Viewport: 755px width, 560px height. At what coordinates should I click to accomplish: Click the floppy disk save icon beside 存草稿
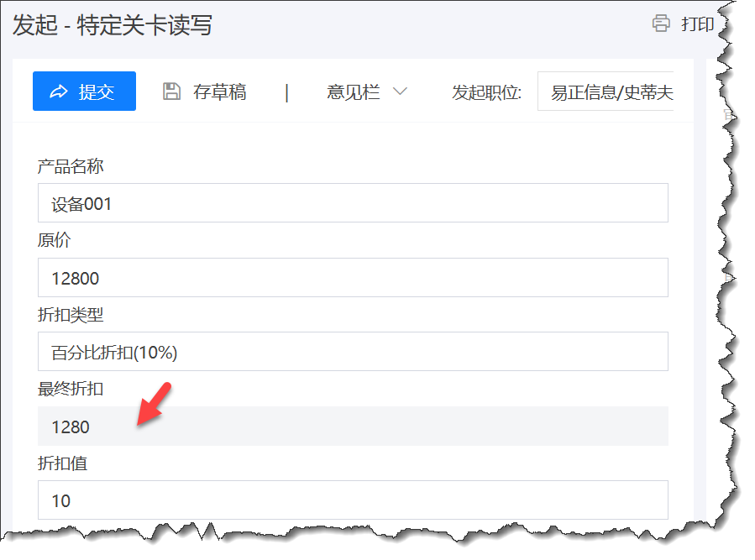pyautogui.click(x=173, y=92)
